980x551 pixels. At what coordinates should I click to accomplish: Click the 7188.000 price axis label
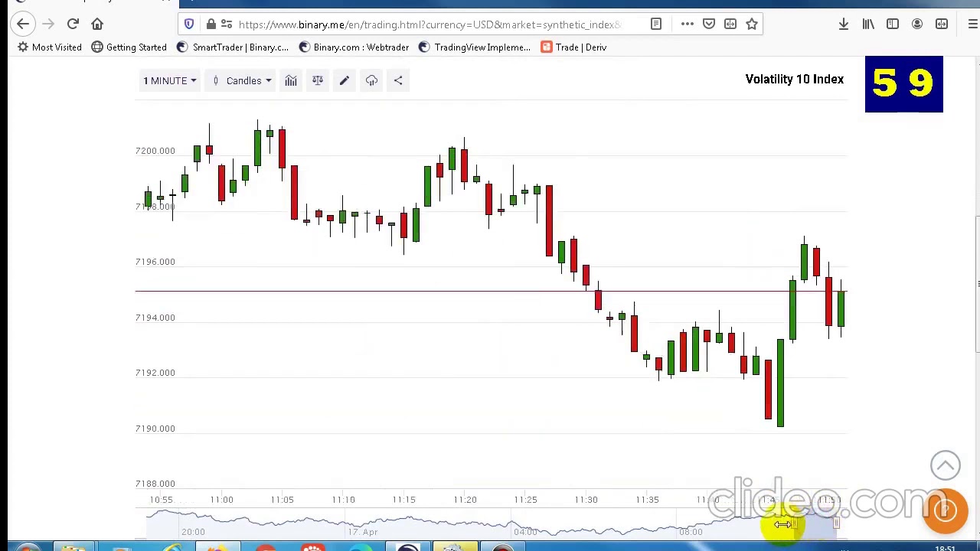155,484
